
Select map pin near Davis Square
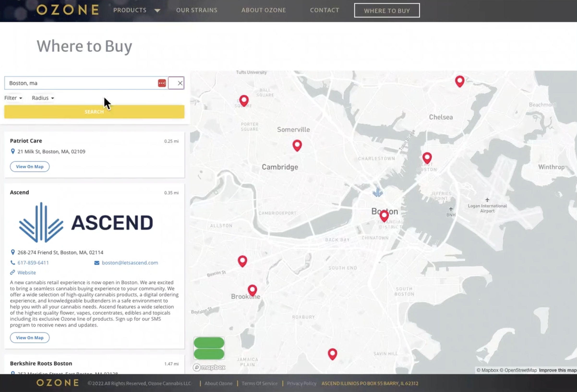tap(244, 101)
